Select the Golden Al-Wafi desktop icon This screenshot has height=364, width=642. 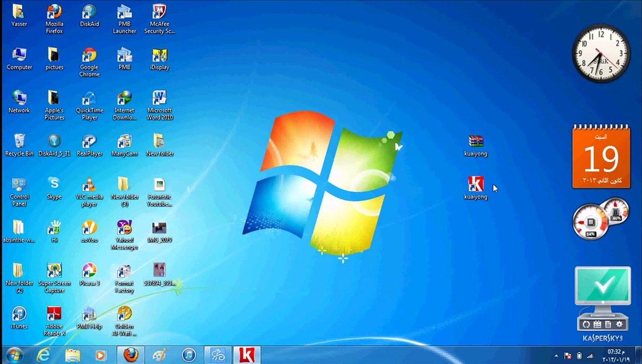[x=124, y=322]
